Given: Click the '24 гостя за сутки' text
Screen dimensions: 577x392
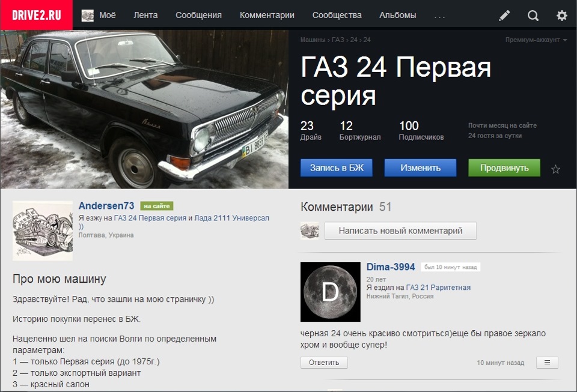Looking at the screenshot, I should (495, 136).
